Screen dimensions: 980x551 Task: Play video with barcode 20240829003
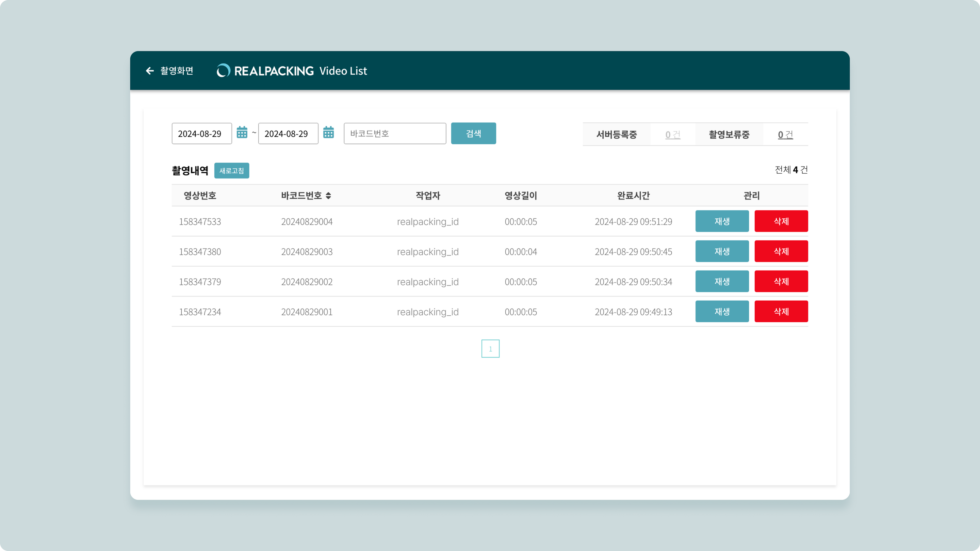coord(722,251)
